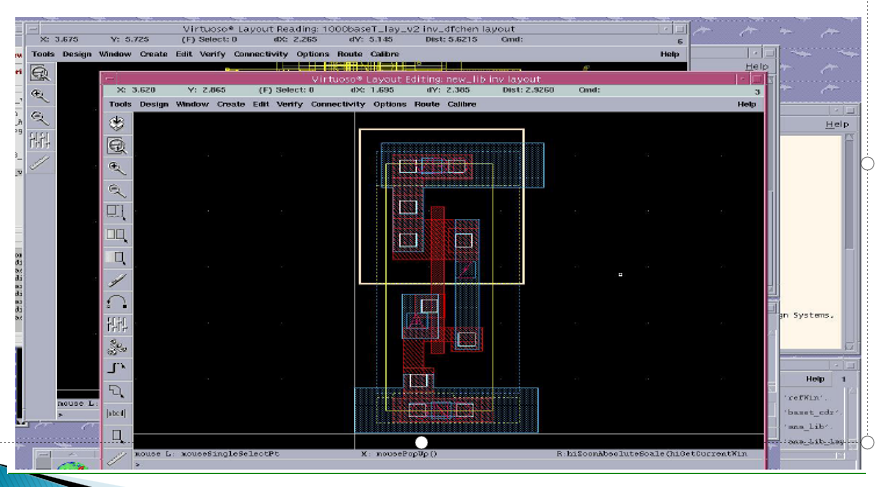The width and height of the screenshot is (875, 487).
Task: Open Edit menu in Layout Reading window
Action: coord(184,54)
